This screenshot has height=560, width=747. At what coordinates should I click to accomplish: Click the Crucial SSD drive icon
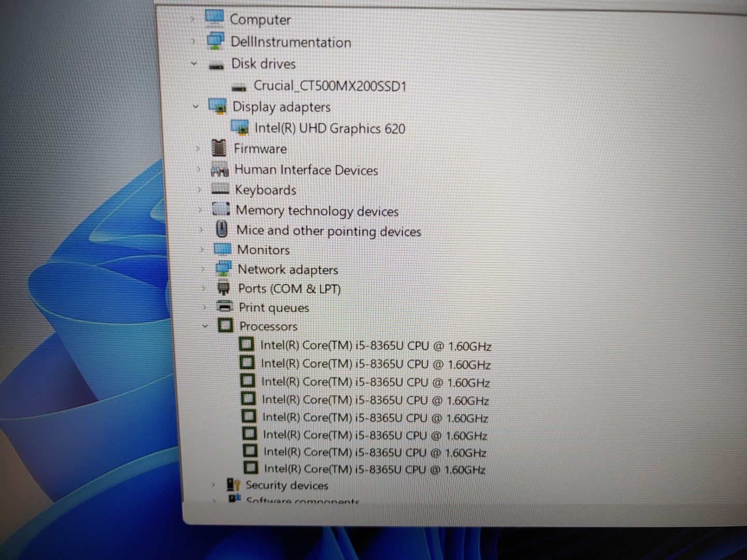click(x=239, y=88)
